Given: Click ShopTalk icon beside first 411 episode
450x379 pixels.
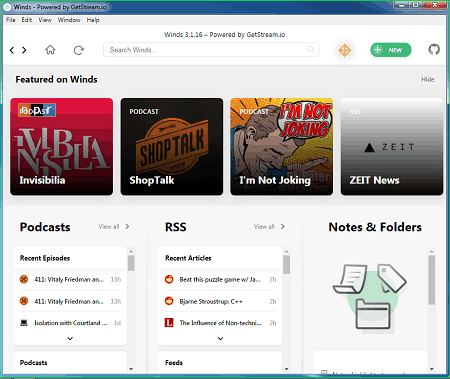Looking at the screenshot, I should (x=24, y=279).
